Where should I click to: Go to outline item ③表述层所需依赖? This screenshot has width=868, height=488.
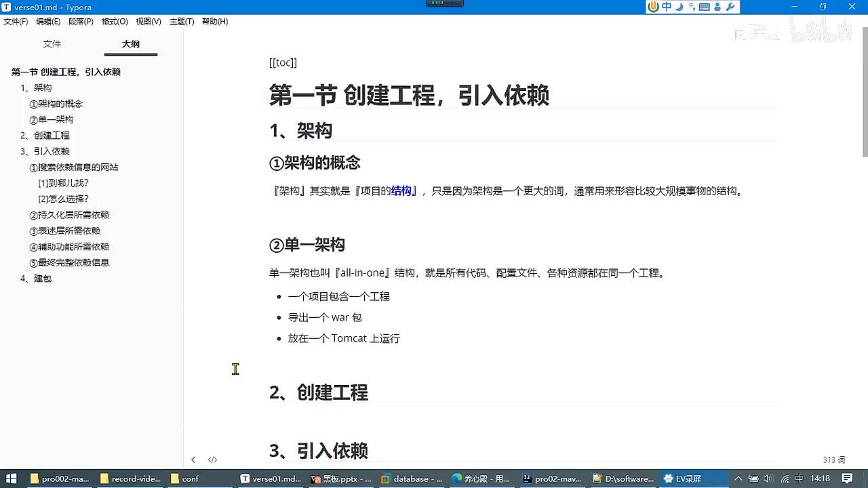65,231
